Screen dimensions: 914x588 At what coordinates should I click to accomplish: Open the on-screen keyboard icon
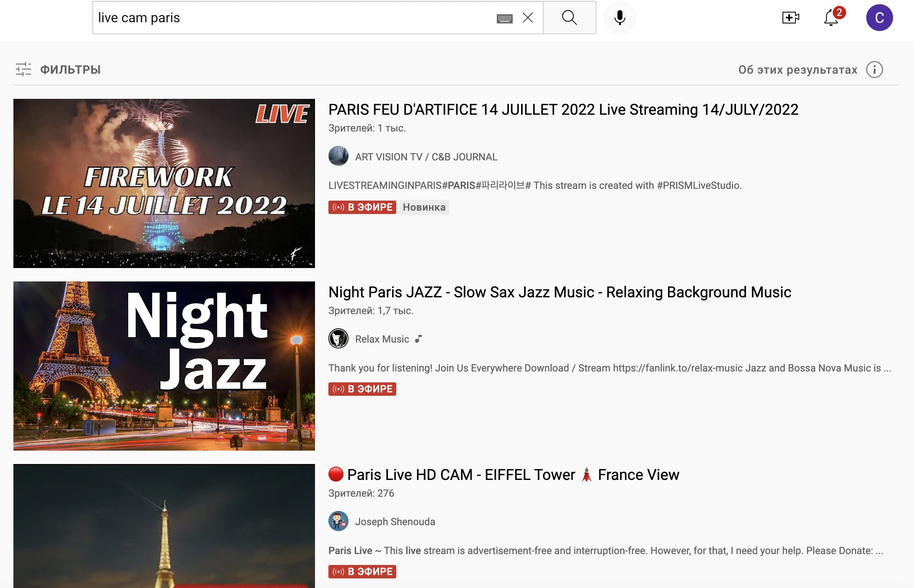[504, 18]
